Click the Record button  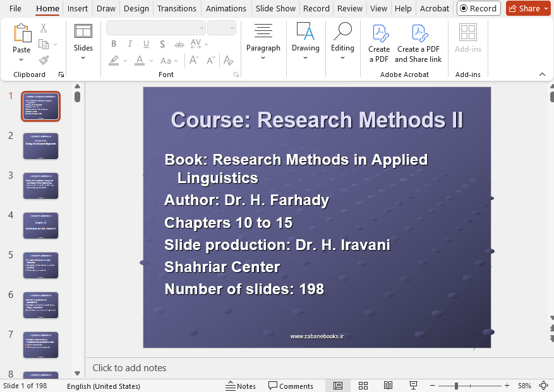pyautogui.click(x=478, y=9)
